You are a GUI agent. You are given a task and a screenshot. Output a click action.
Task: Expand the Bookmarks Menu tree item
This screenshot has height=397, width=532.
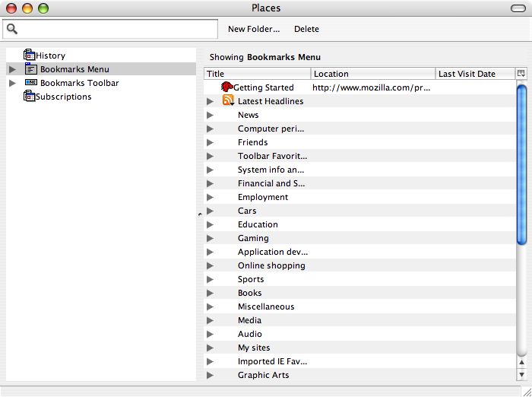click(x=12, y=69)
